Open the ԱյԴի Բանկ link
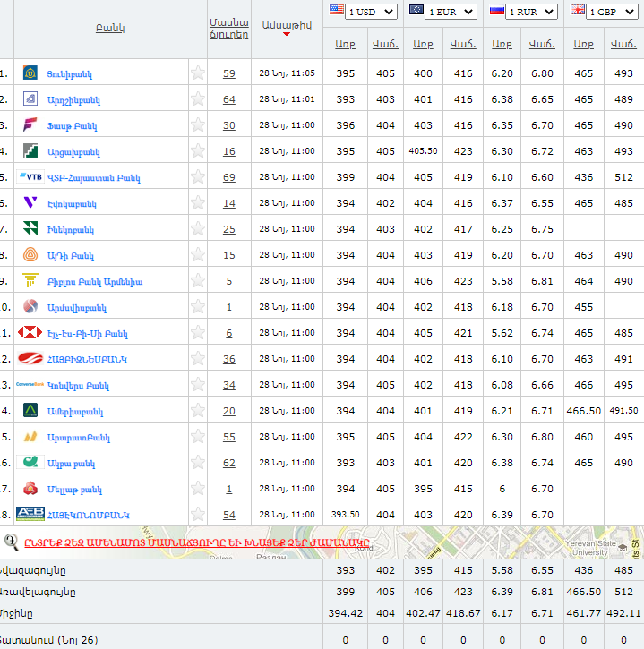 point(71,255)
